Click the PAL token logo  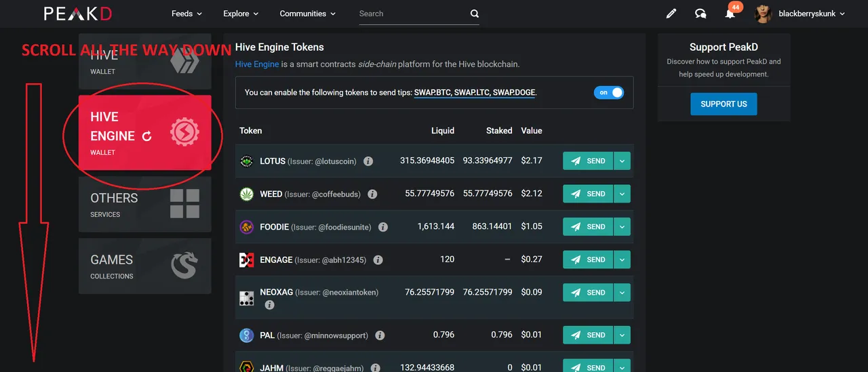pos(246,335)
